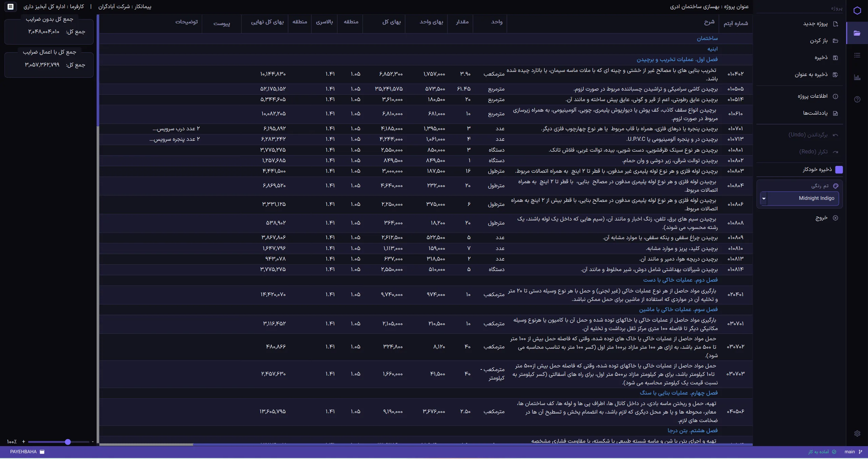Click total value ۲,۰۴۸,۰۰۴,۰۱۰ without coefficients

pyautogui.click(x=44, y=32)
